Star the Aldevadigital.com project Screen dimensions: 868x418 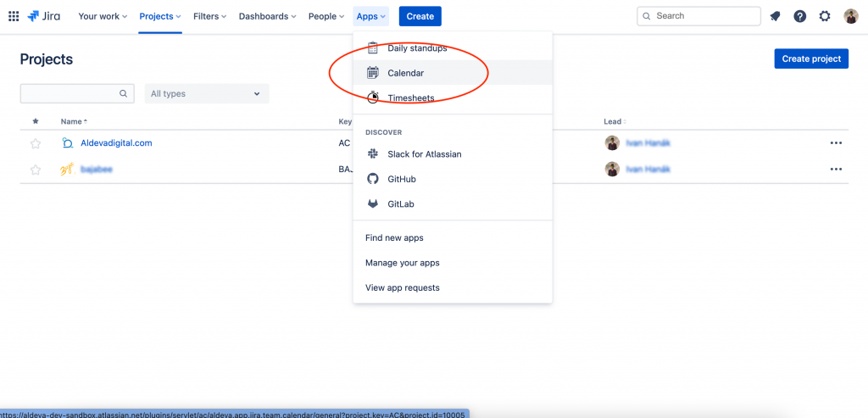point(36,143)
